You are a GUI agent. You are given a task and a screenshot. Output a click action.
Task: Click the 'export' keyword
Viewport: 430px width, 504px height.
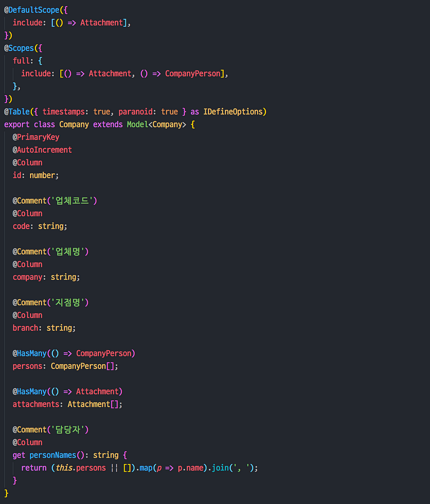coord(17,124)
